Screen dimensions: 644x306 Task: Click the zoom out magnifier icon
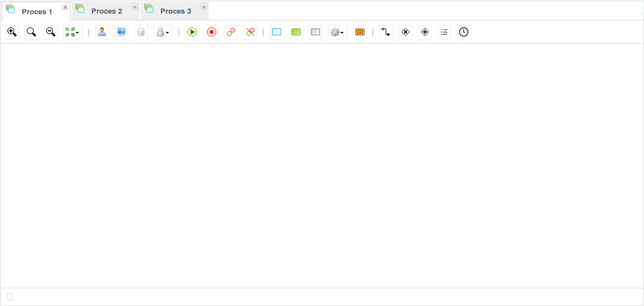tap(51, 32)
